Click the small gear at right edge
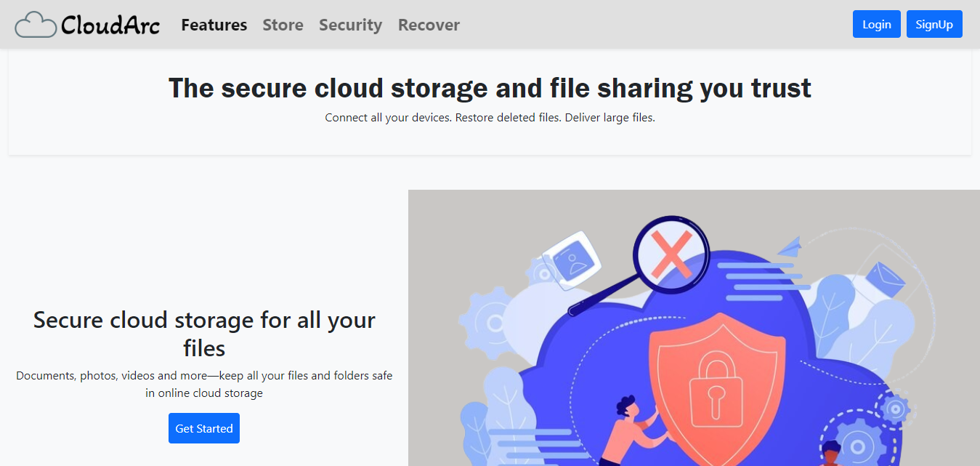The height and width of the screenshot is (466, 980). pyautogui.click(x=896, y=409)
